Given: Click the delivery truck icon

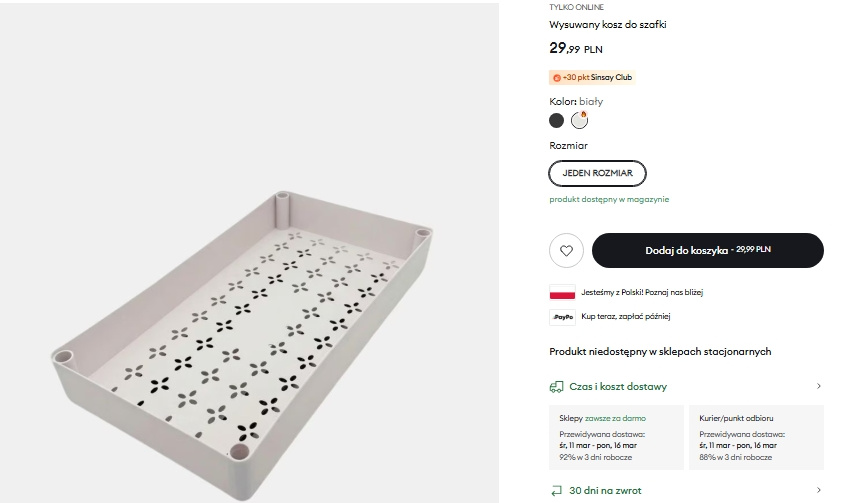Looking at the screenshot, I should pyautogui.click(x=557, y=386).
